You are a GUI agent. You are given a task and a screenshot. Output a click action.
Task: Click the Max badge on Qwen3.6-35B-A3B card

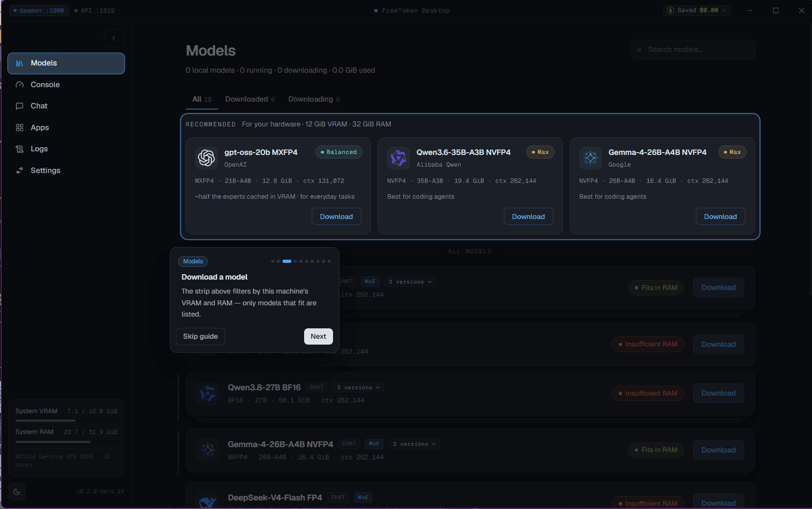tap(540, 152)
